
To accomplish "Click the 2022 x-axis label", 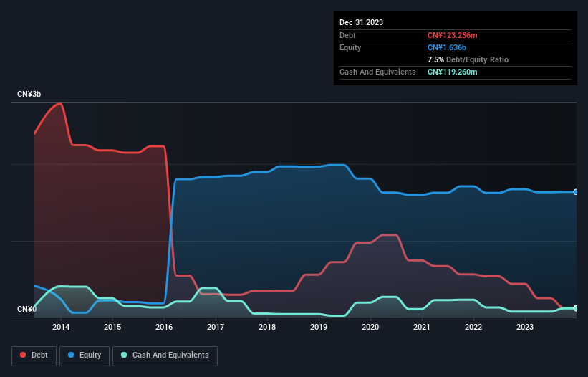I will coord(473,327).
